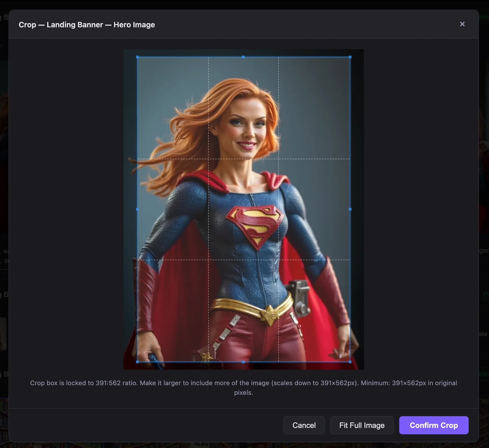Close the crop dialog with the X

pos(462,24)
